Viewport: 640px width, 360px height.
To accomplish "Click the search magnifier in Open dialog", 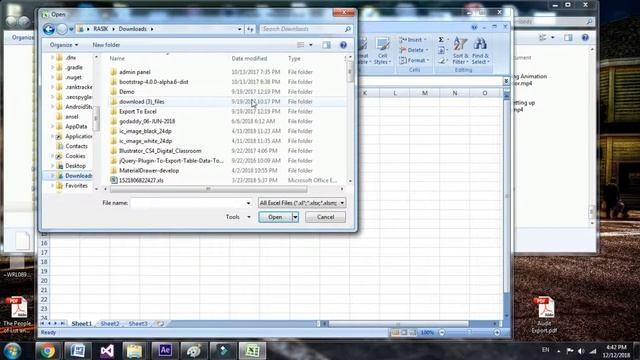I will (x=347, y=29).
